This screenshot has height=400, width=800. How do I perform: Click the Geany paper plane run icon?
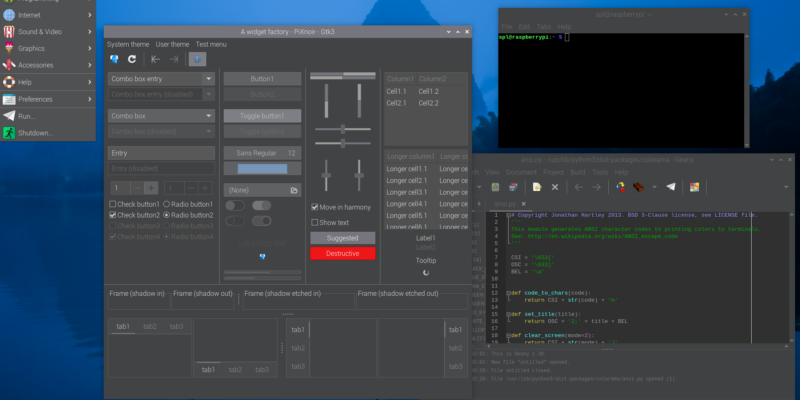point(671,187)
